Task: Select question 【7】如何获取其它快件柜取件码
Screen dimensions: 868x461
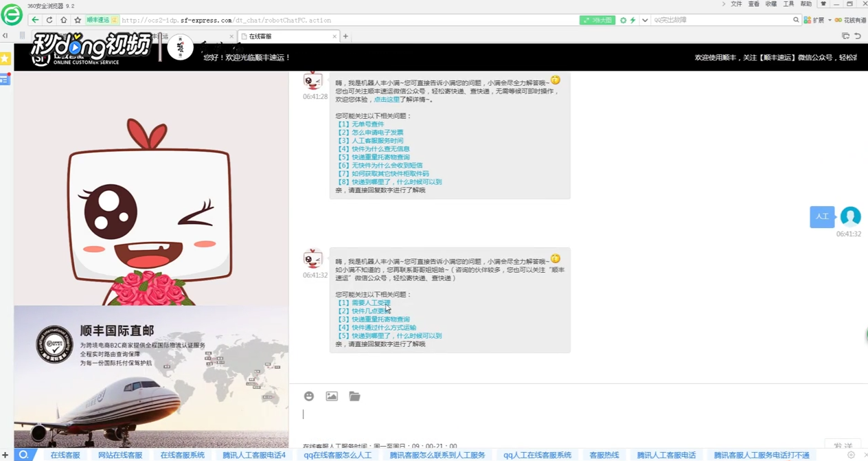Action: pyautogui.click(x=382, y=174)
